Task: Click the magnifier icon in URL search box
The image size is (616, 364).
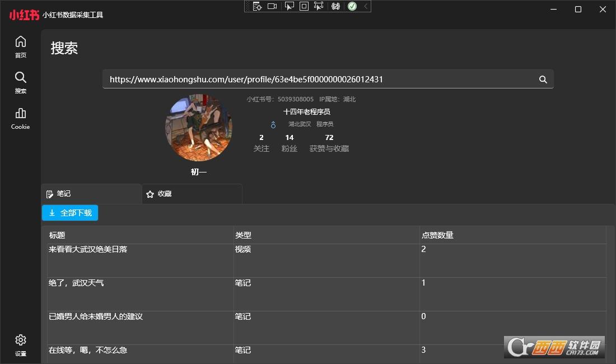Action: tap(543, 80)
